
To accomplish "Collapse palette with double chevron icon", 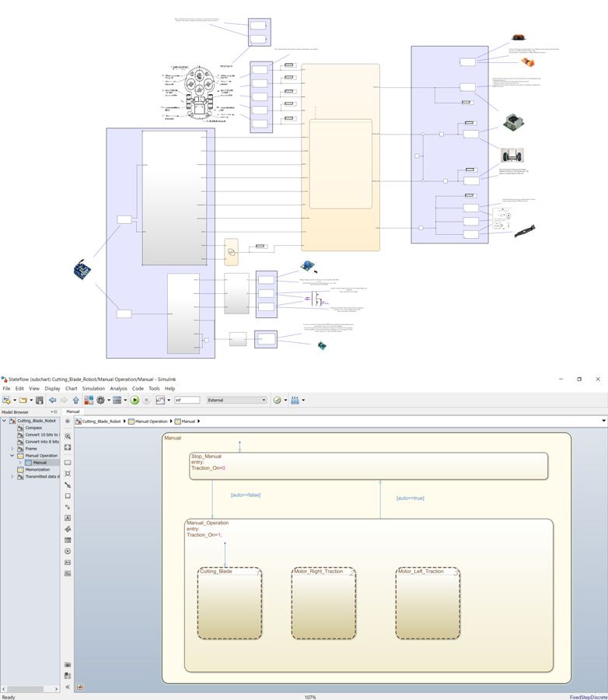I will click(68, 687).
